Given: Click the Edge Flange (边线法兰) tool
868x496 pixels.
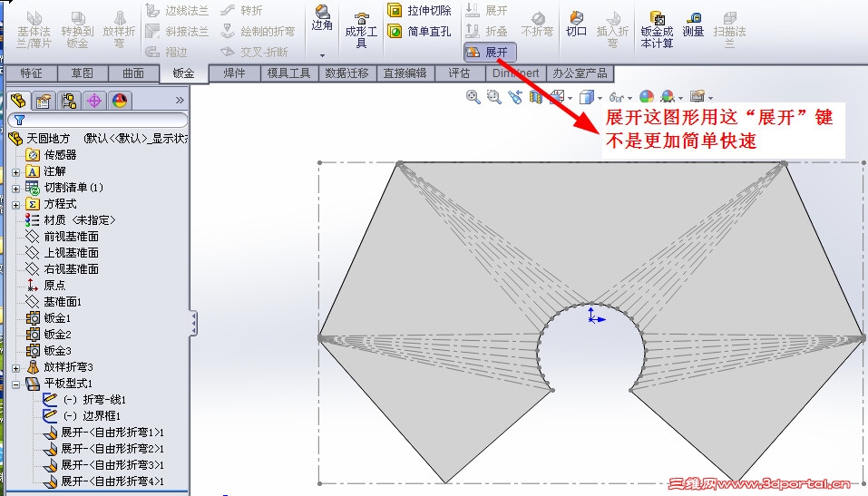Looking at the screenshot, I should tap(177, 11).
